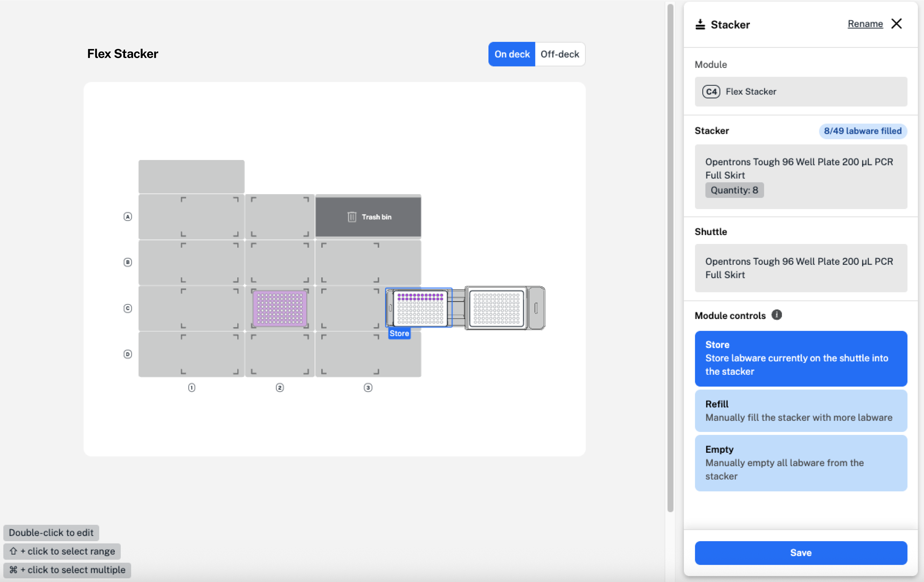
Task: Click the Stacker icon in the panel header
Action: (x=700, y=25)
